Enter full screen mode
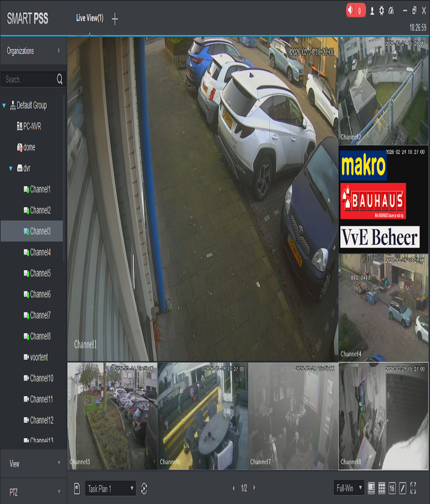 413,488
